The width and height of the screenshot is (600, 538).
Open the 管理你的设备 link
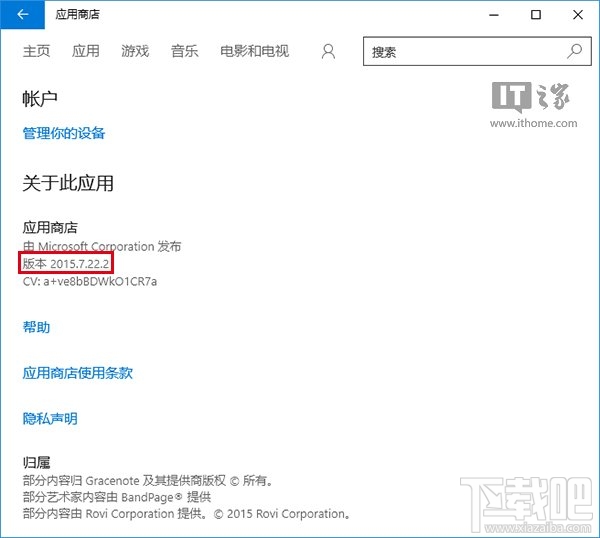tap(64, 133)
